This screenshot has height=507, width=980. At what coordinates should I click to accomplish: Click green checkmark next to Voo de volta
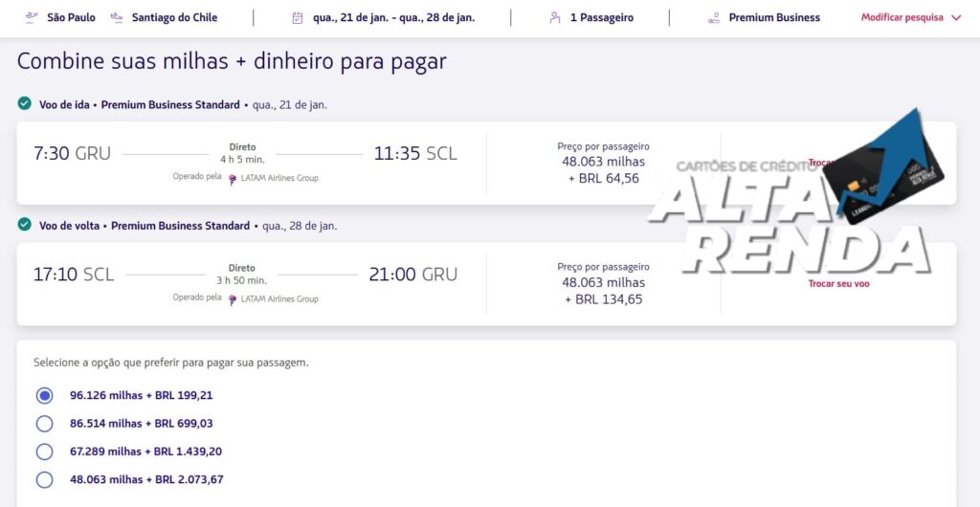point(25,225)
